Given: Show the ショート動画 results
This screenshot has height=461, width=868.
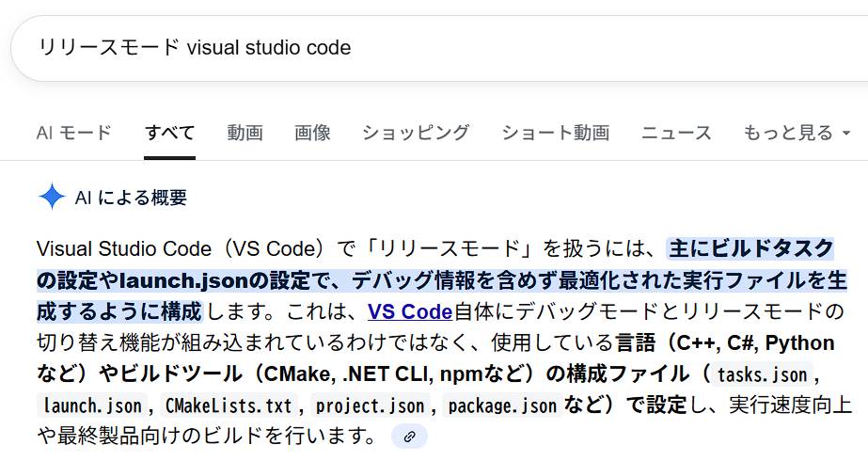Looking at the screenshot, I should (555, 133).
